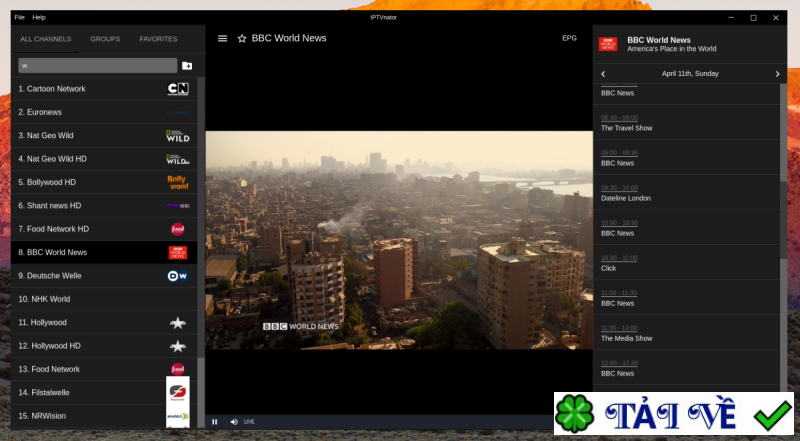Open the File menu

coord(19,17)
